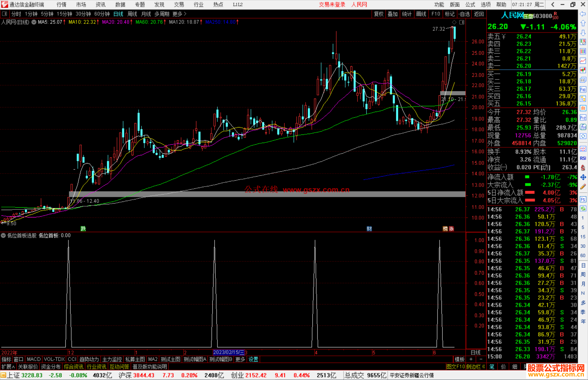Open the f(x) formula sidebar icon

[x=583, y=127]
